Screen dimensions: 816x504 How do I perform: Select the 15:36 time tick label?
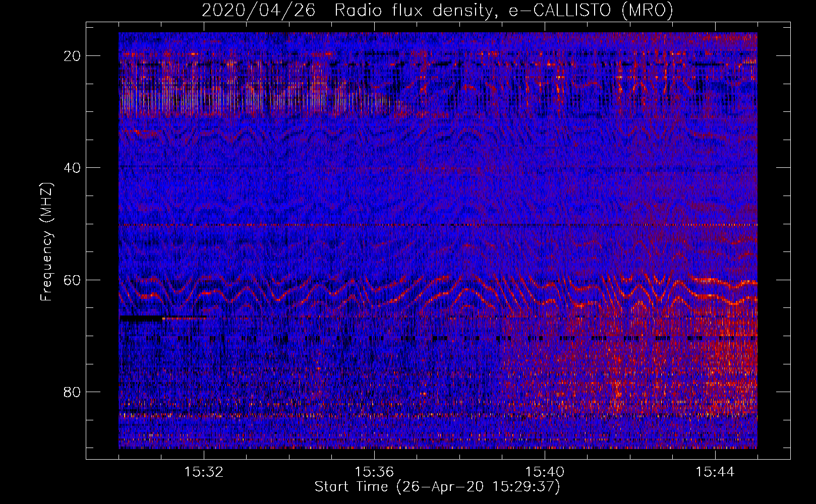click(x=374, y=472)
